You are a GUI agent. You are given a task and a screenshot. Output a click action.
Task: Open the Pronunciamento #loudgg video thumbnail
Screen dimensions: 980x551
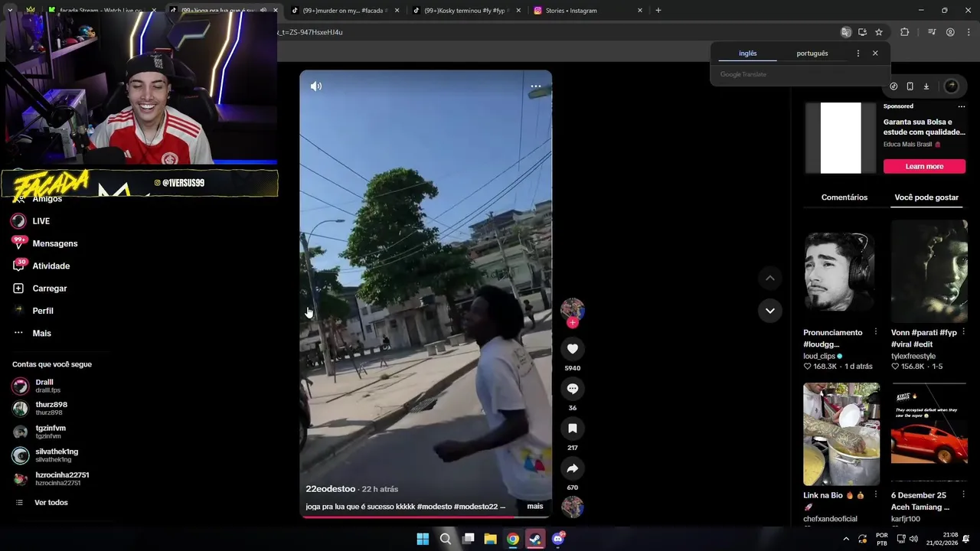point(841,272)
